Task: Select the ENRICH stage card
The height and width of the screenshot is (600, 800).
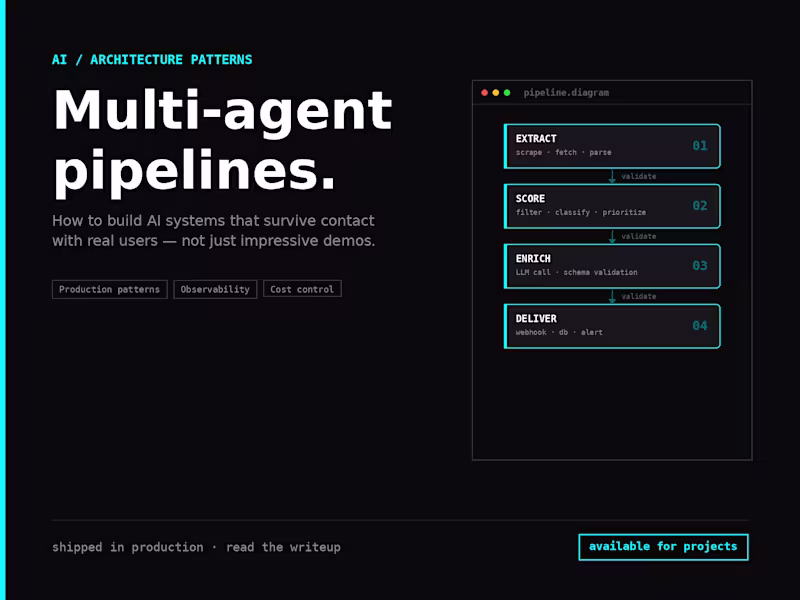Action: pos(612,266)
